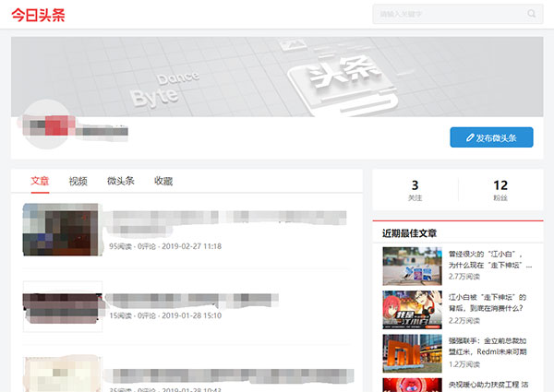Open 强强联手 Redmi article link
This screenshot has width=554, height=392.
pyautogui.click(x=490, y=346)
